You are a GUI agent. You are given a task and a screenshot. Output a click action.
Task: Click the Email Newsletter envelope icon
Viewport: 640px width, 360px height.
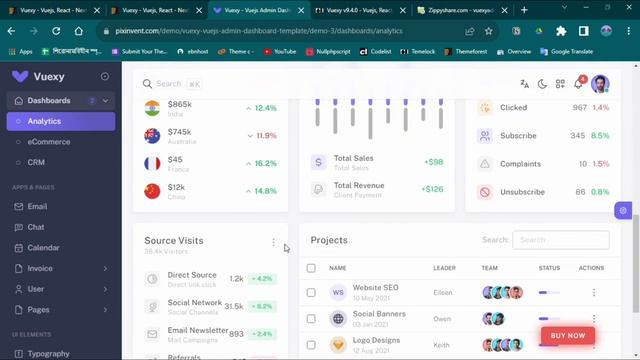152,334
